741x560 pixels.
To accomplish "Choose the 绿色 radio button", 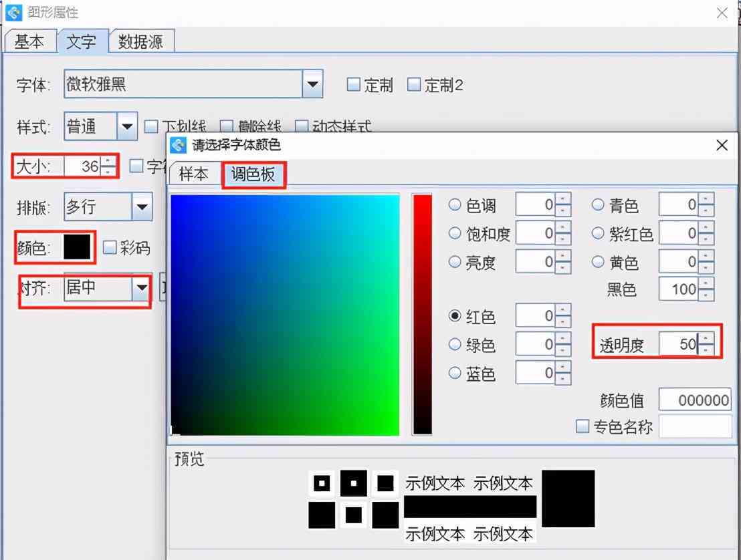I will pyautogui.click(x=455, y=344).
